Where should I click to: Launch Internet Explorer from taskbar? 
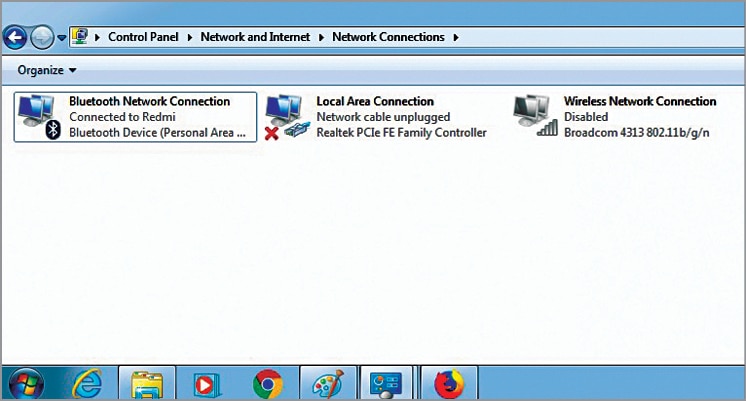click(x=88, y=383)
